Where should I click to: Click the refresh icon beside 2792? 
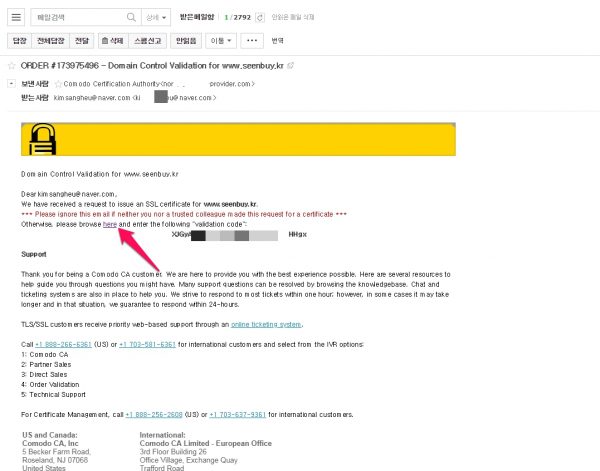coord(261,18)
